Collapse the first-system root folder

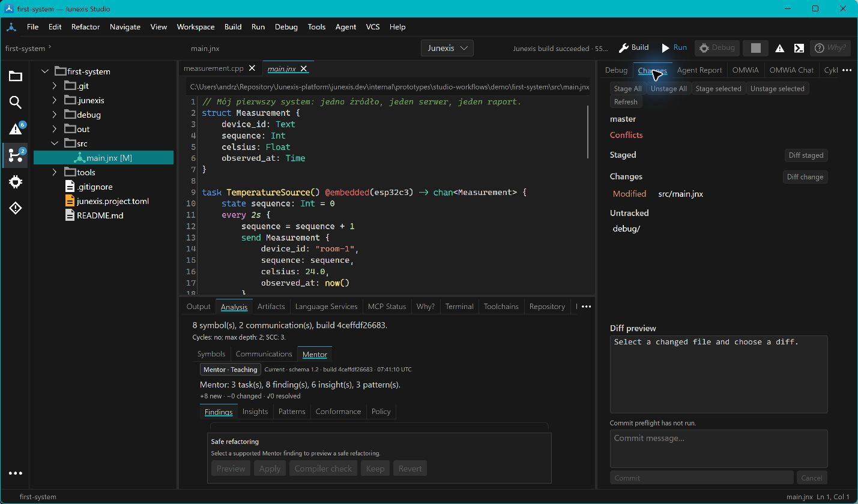[44, 71]
